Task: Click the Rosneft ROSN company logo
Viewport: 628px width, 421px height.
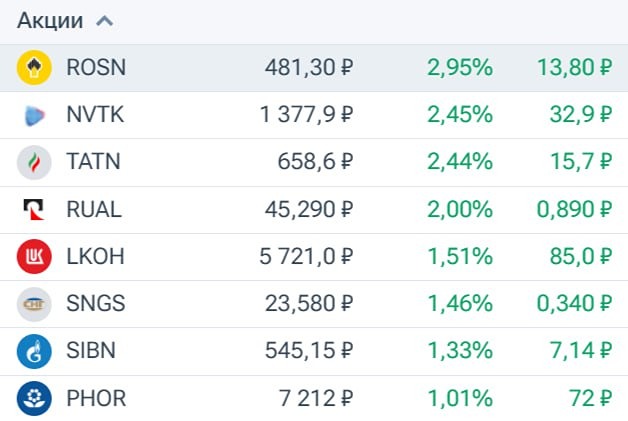Action: [34, 68]
